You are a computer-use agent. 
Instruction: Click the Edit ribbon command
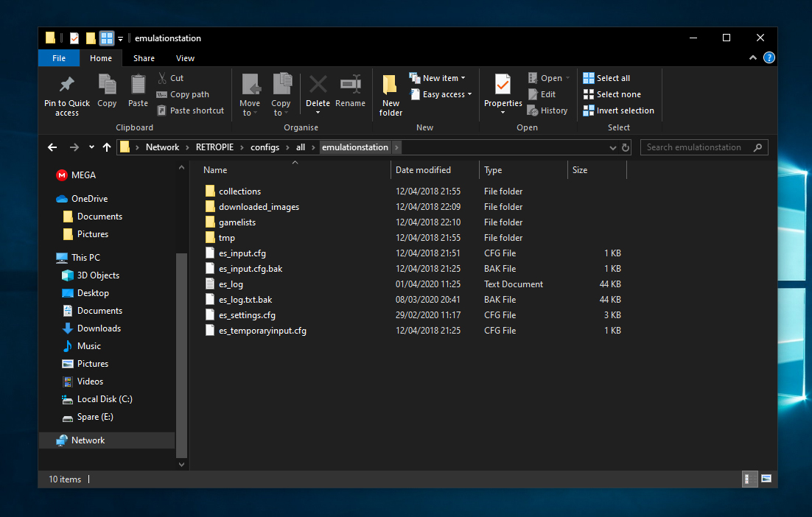click(x=542, y=95)
